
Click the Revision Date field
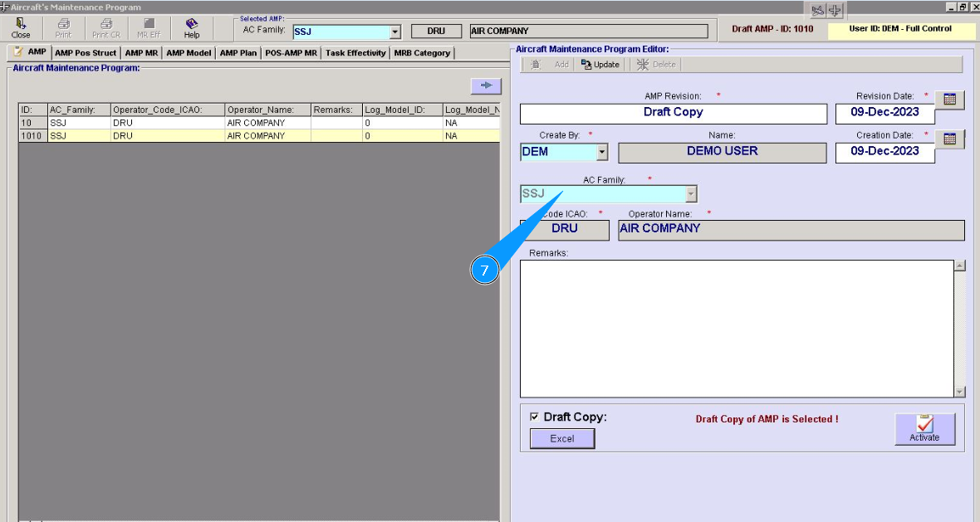click(x=885, y=114)
